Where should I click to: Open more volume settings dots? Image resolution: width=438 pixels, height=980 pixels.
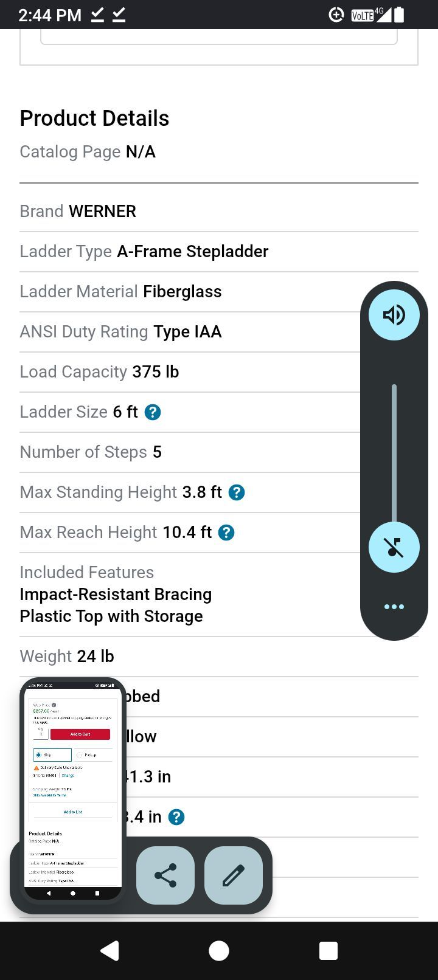coord(394,607)
